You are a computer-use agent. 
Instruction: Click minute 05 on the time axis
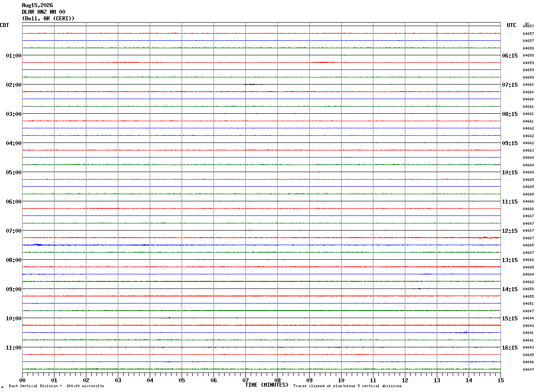tap(182, 380)
